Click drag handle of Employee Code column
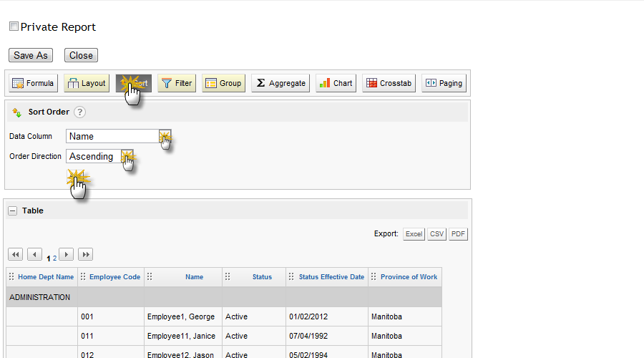 pyautogui.click(x=83, y=276)
